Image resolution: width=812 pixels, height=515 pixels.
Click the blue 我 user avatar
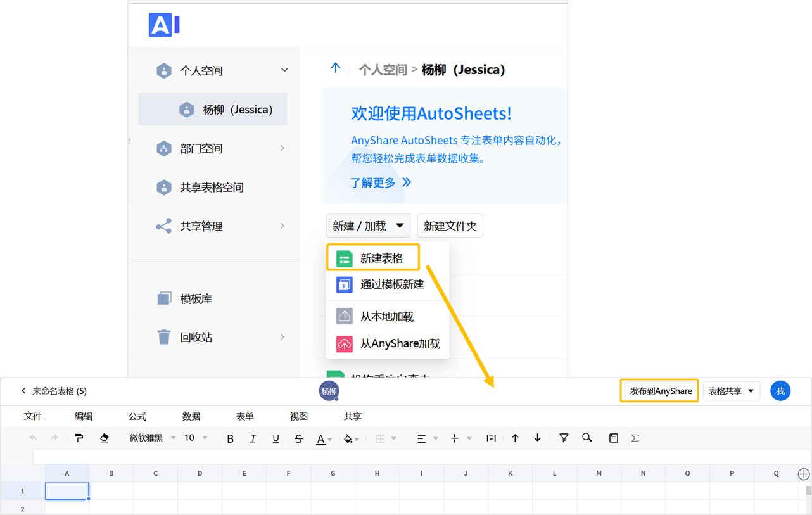[x=780, y=391]
